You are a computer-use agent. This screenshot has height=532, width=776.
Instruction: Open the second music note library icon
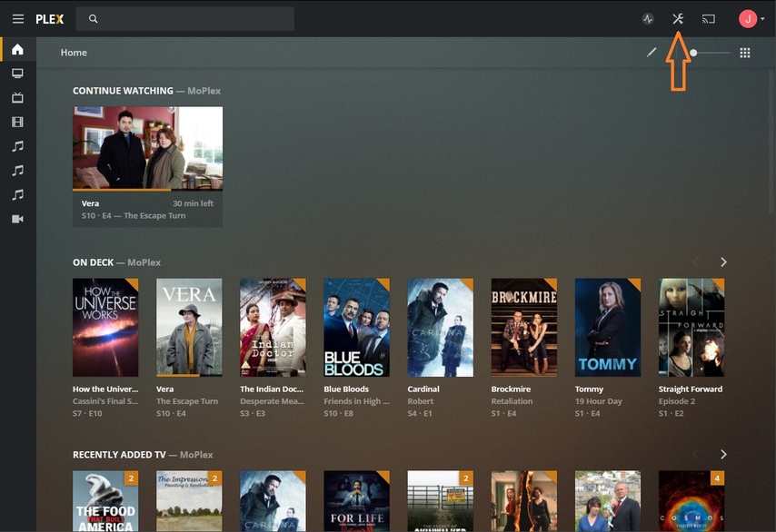18,170
